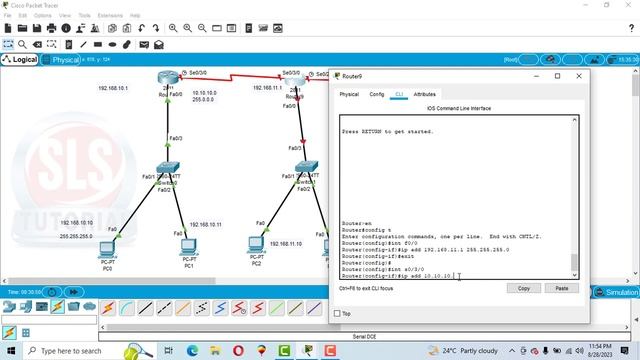Add a Complex PDU open envelope
Image resolution: width=640 pixels, height=360 pixels.
click(x=159, y=44)
